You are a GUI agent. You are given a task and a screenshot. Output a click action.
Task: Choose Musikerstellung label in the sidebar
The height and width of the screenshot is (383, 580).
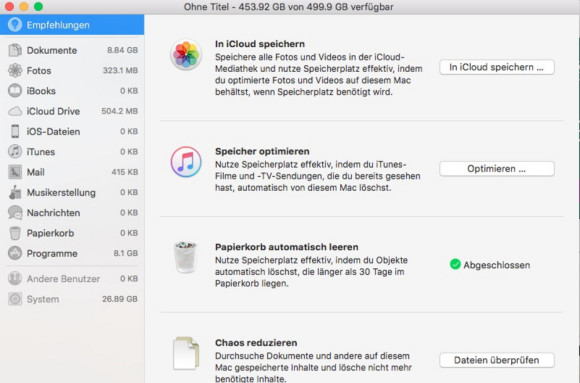click(x=61, y=193)
